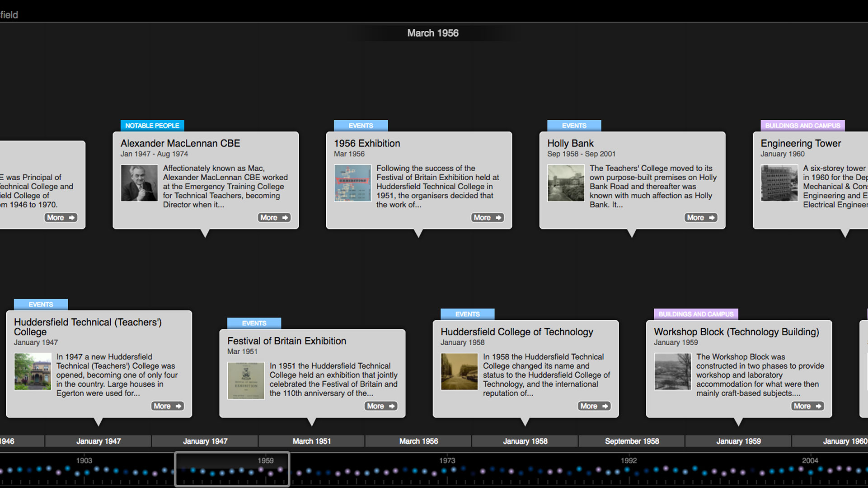Click the overview timeline viewport box
Viewport: 868px width, 488px height.
[x=232, y=469]
